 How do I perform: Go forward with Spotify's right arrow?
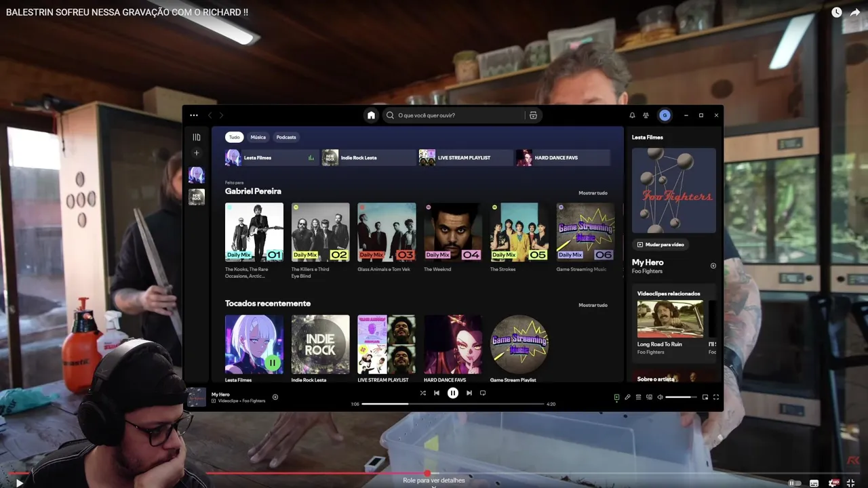click(x=221, y=115)
